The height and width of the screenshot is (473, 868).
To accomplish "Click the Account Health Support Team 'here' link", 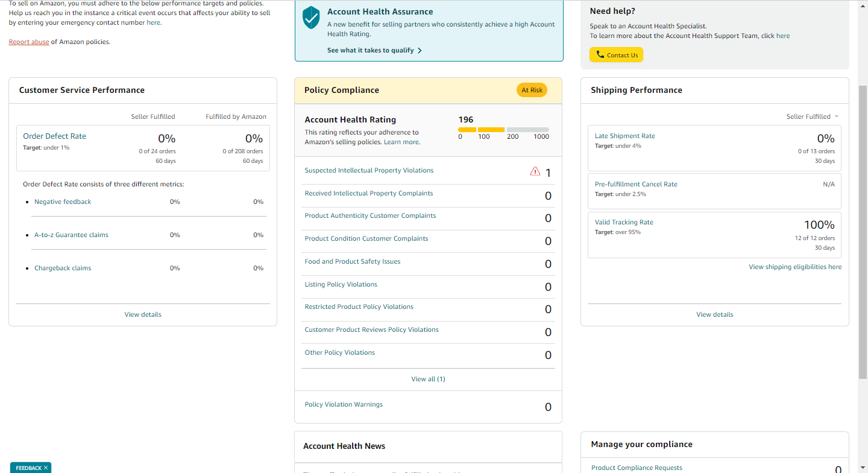I will 783,36.
